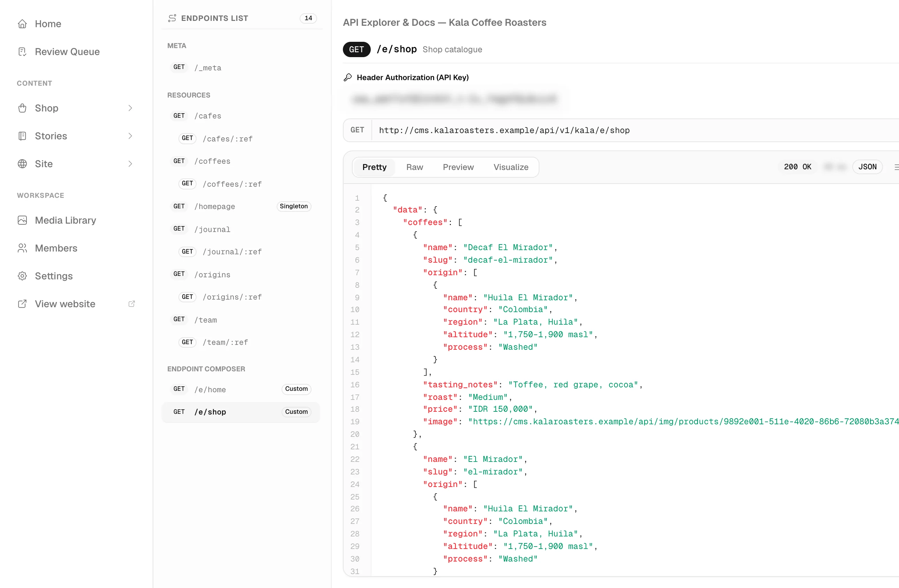Screen dimensions: 899x588
Task: Click the Members people icon
Action: pyautogui.click(x=22, y=248)
